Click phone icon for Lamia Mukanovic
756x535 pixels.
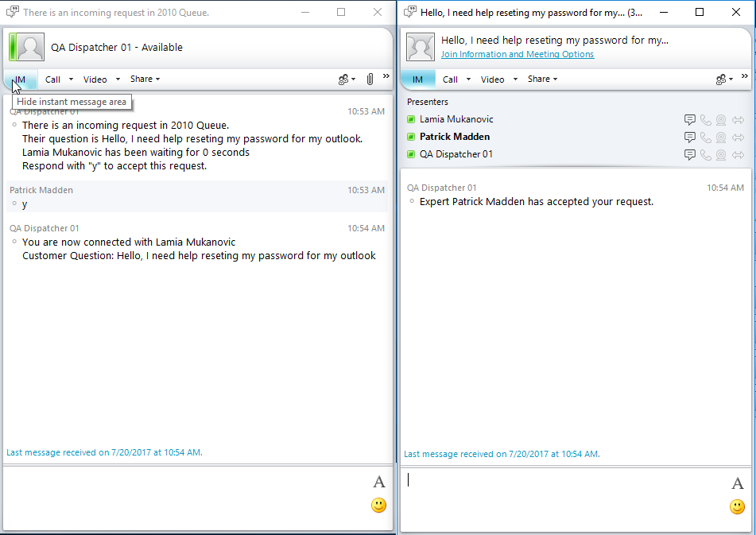pos(705,119)
